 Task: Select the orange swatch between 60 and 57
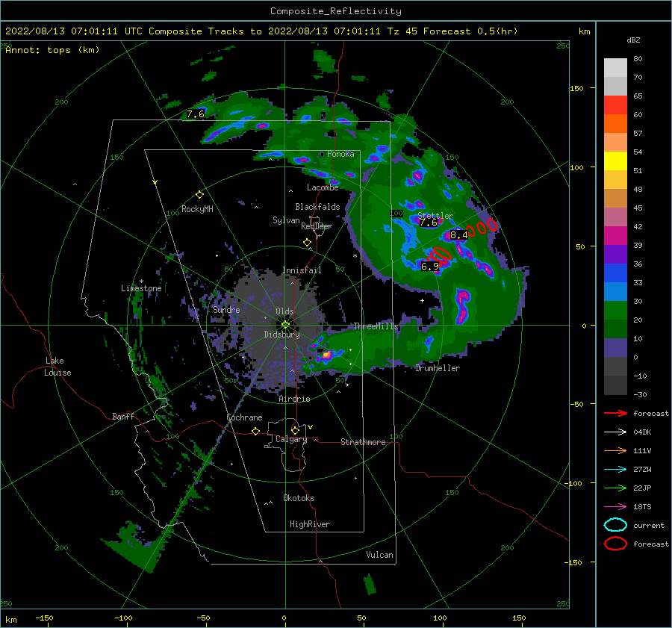click(615, 123)
